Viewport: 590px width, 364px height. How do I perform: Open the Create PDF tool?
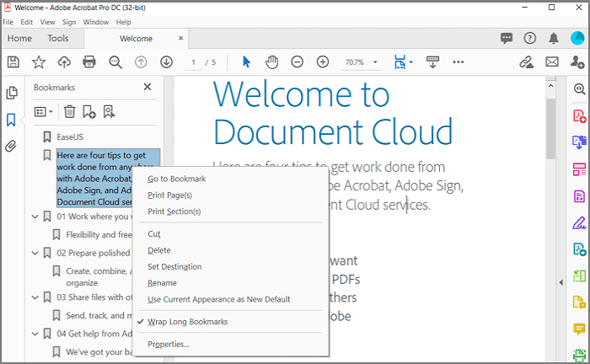pyautogui.click(x=580, y=116)
